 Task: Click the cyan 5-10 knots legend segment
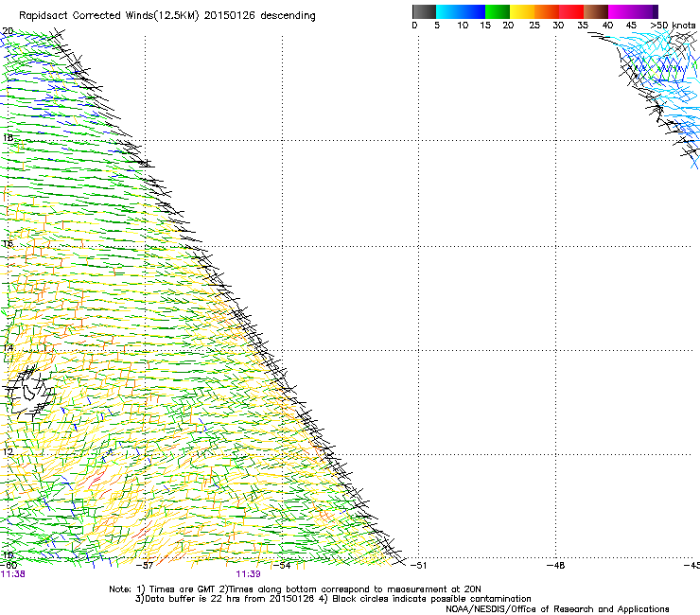pyautogui.click(x=448, y=11)
